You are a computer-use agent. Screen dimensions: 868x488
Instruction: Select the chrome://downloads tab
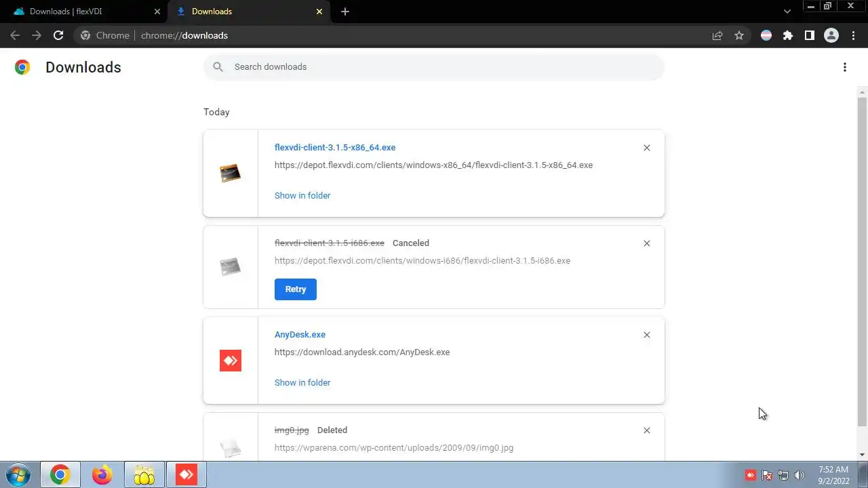pyautogui.click(x=249, y=12)
